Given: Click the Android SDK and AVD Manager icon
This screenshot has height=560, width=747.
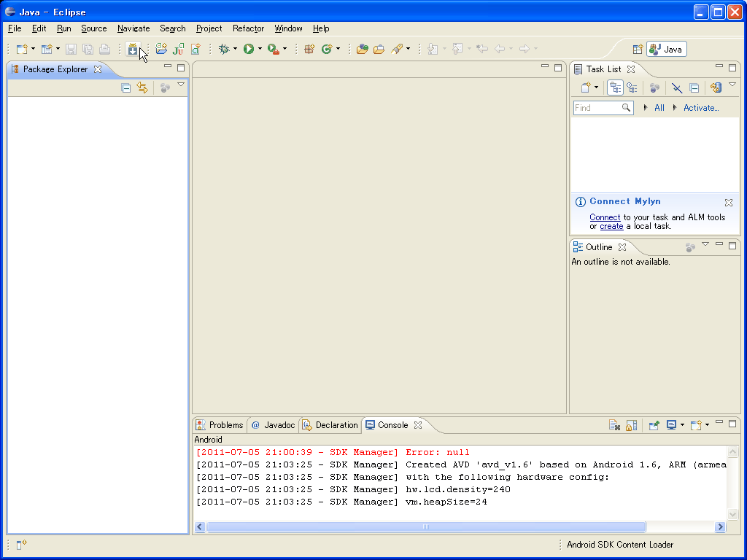Looking at the screenshot, I should tap(133, 49).
